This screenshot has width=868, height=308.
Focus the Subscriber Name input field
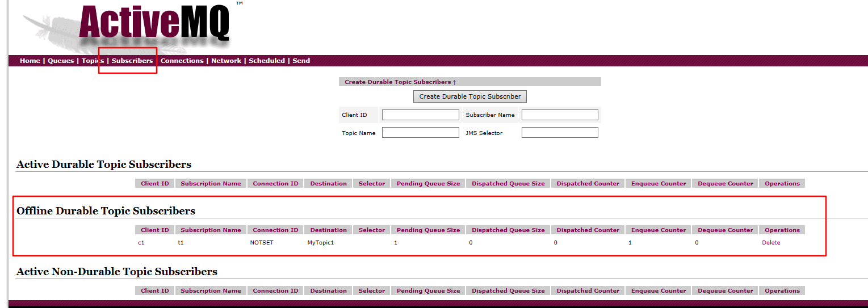(x=560, y=115)
